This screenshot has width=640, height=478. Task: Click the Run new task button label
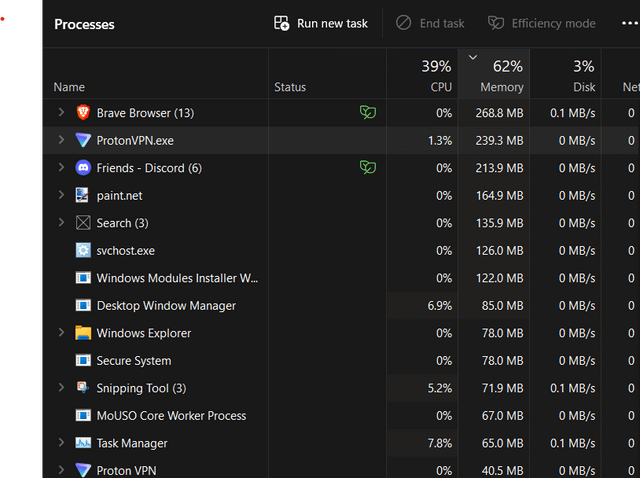[332, 24]
